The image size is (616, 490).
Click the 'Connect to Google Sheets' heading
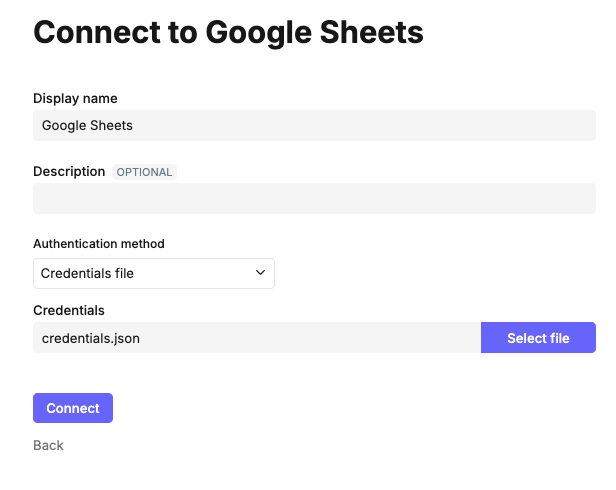coord(228,32)
